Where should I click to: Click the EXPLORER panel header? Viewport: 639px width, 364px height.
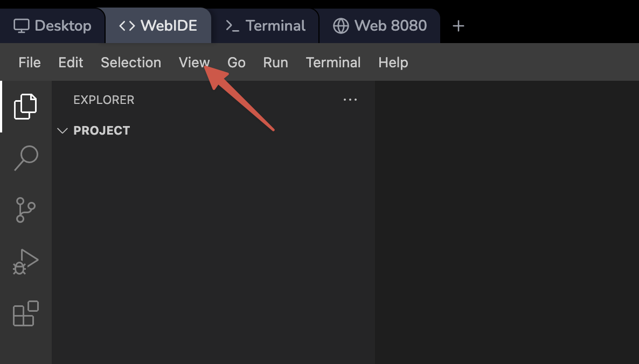click(103, 100)
